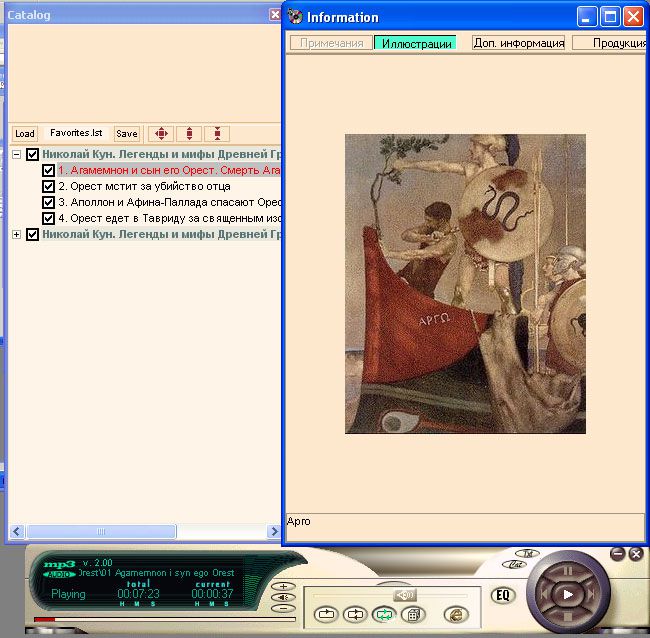
Task: Click the Load button in Catalog
Action: click(25, 134)
